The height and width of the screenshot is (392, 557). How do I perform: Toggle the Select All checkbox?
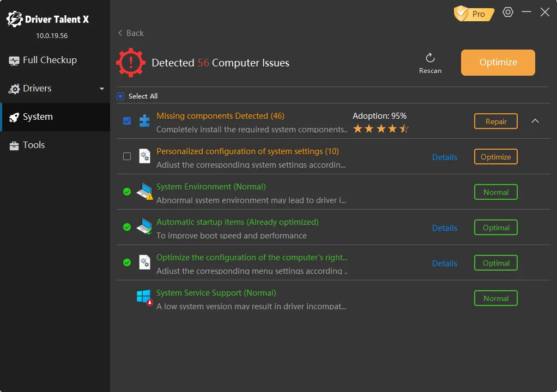coord(120,96)
